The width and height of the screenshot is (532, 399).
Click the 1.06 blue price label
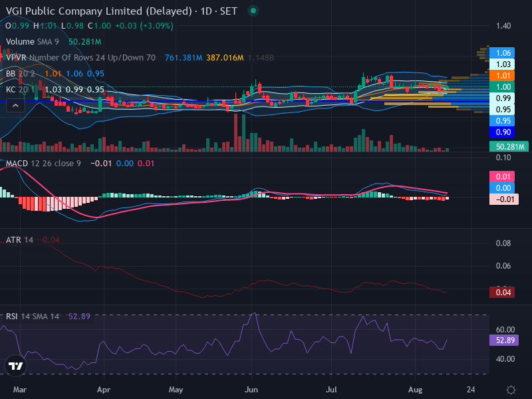coord(502,53)
